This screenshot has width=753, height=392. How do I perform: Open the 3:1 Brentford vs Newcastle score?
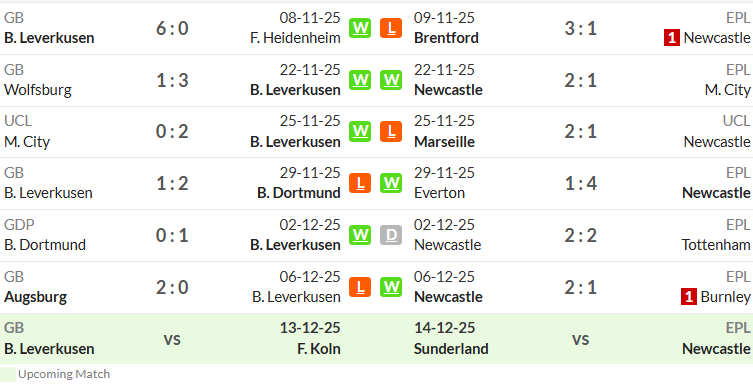580,28
